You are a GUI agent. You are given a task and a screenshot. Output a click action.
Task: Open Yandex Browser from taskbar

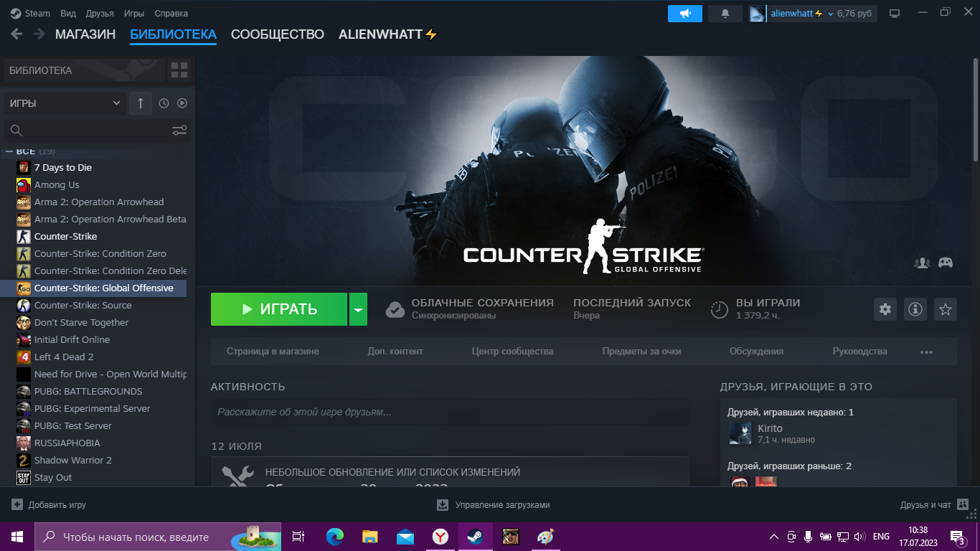(x=440, y=536)
